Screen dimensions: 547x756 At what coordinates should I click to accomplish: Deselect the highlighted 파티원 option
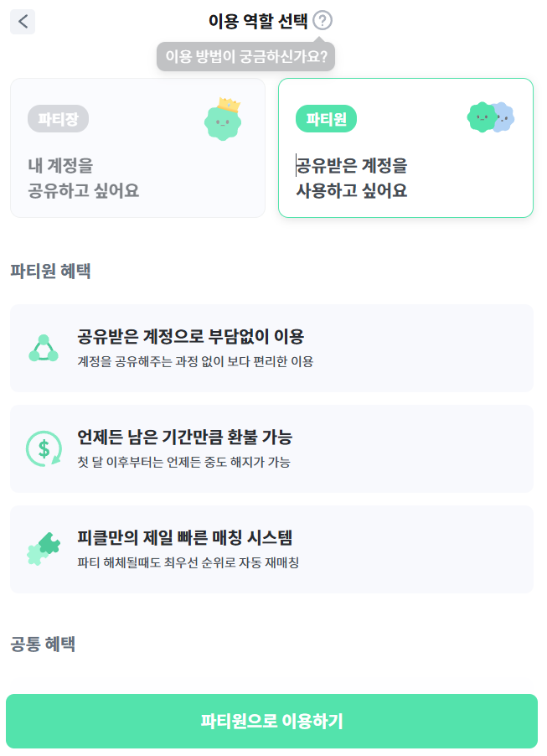point(405,148)
